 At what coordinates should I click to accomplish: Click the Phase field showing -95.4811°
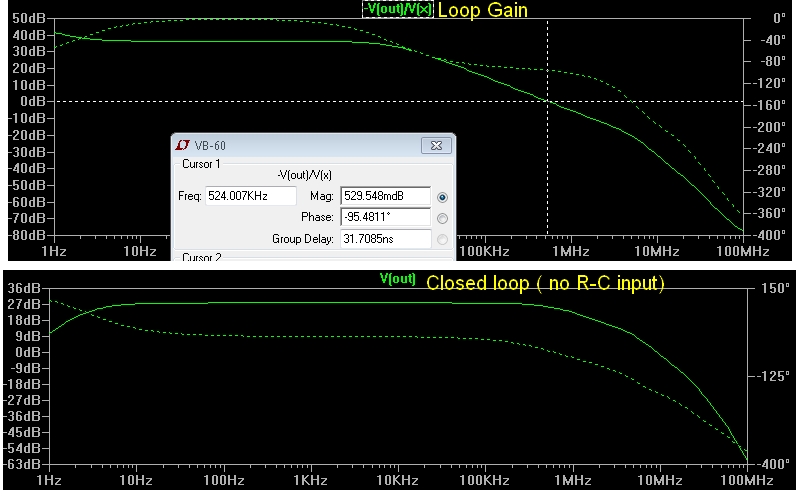tap(386, 217)
